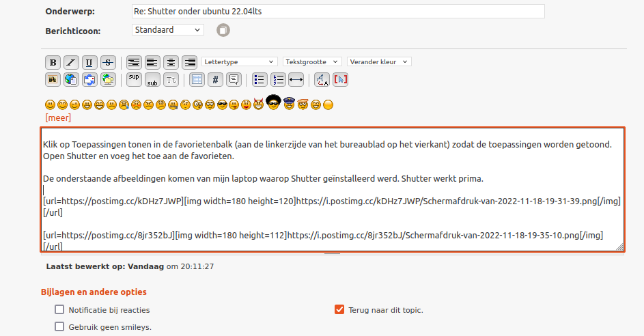Toggle bold formatting
The width and height of the screenshot is (644, 336).
coord(53,62)
